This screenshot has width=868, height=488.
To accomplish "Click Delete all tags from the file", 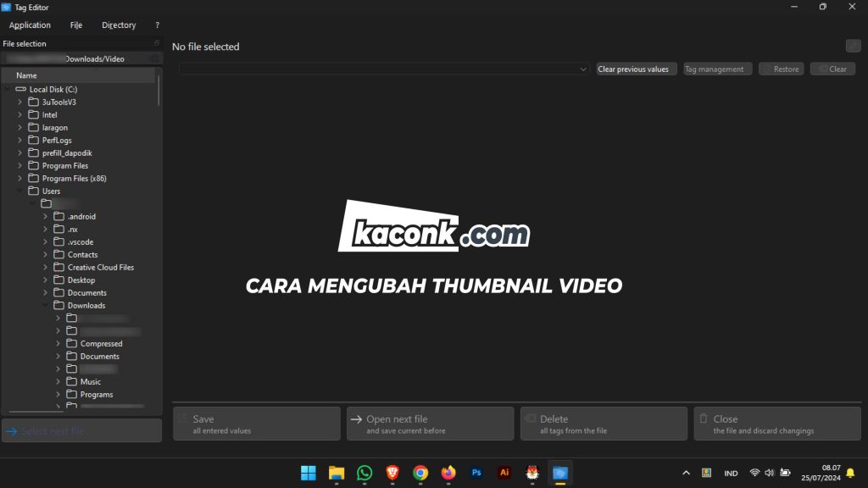I will click(604, 424).
